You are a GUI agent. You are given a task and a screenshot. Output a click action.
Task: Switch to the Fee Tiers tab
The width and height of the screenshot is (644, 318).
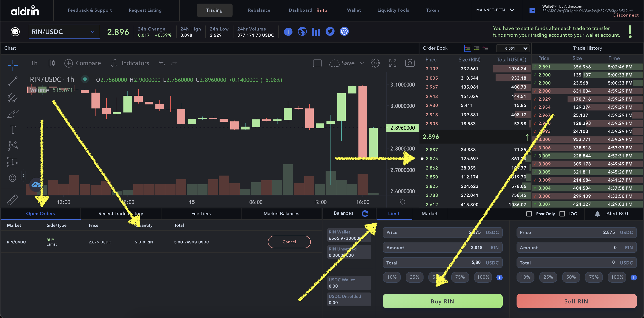click(x=201, y=214)
